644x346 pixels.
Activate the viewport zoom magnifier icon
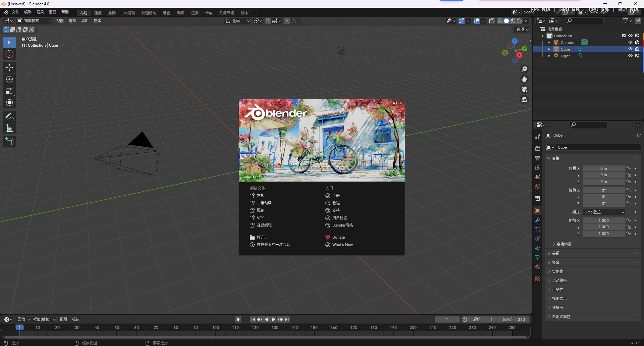524,69
